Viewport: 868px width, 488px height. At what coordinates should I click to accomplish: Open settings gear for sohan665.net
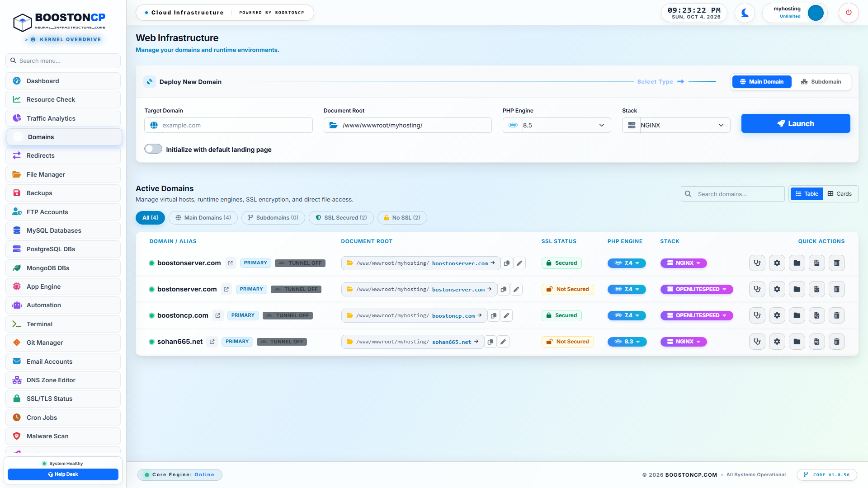(x=777, y=342)
